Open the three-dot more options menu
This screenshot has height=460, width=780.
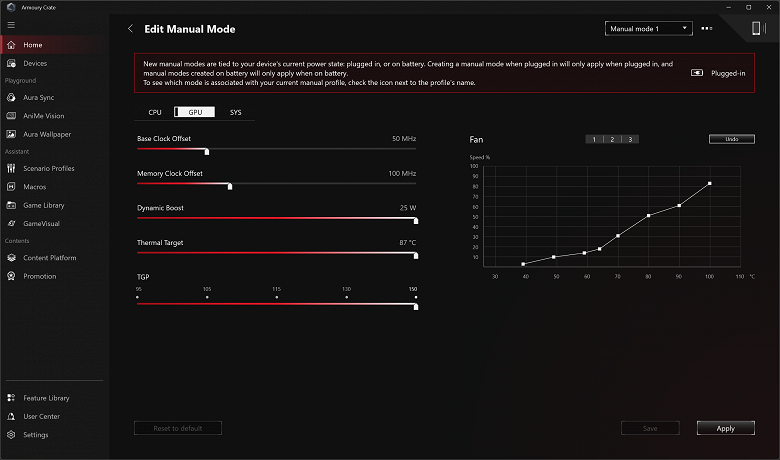706,29
